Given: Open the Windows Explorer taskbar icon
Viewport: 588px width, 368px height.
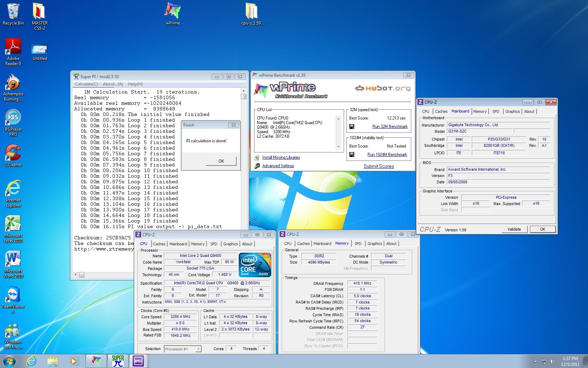Looking at the screenshot, I should coord(53,361).
